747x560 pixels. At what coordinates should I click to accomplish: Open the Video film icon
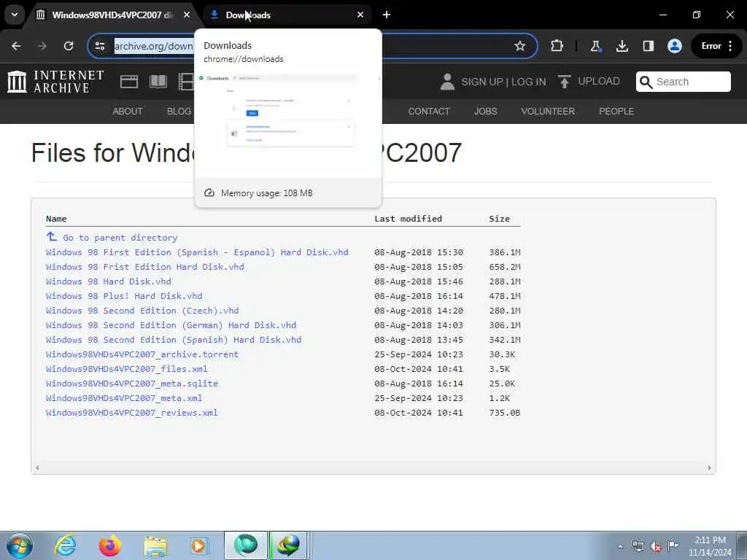tap(186, 82)
